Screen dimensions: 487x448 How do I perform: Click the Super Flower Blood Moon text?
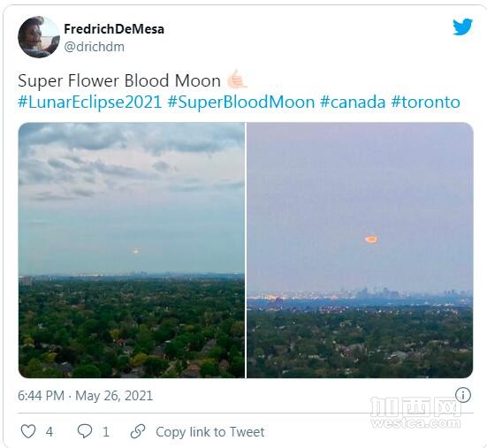[119, 80]
